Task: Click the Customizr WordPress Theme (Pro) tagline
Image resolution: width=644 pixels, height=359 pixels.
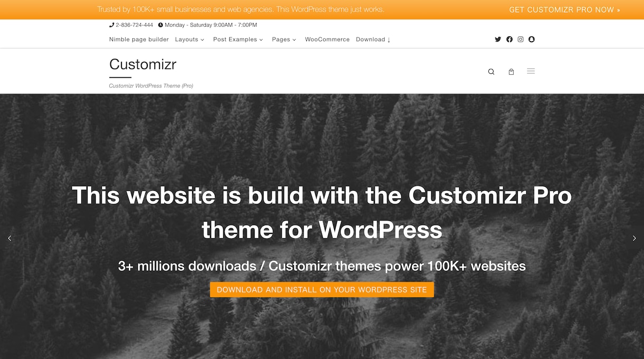Action: pos(151,85)
